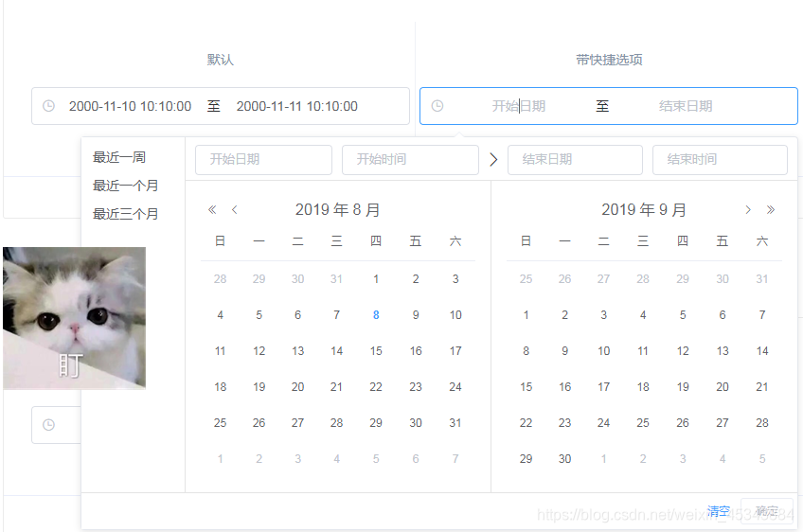Click the 开始时间 input in the picker panel

pyautogui.click(x=410, y=160)
